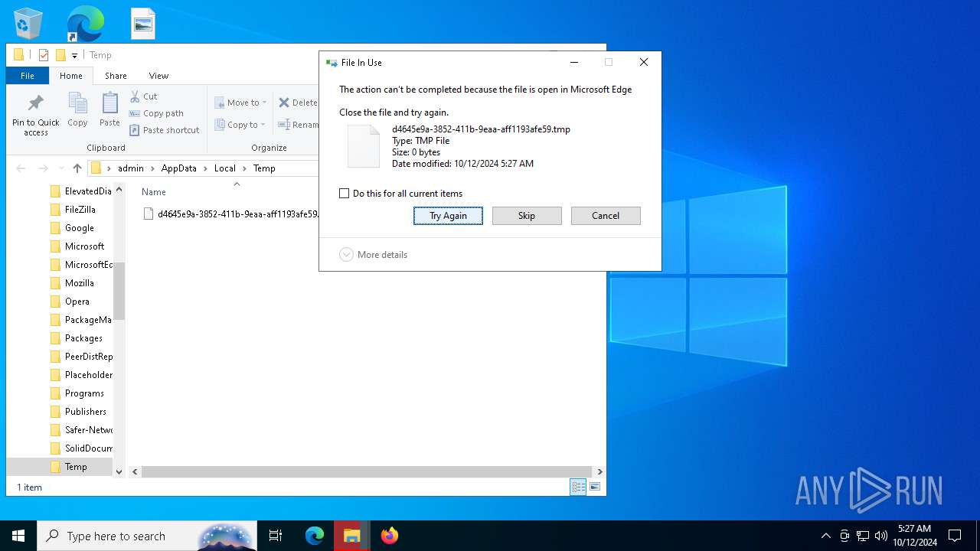Open Firefox from the taskbar
This screenshot has height=551, width=980.
(x=390, y=536)
